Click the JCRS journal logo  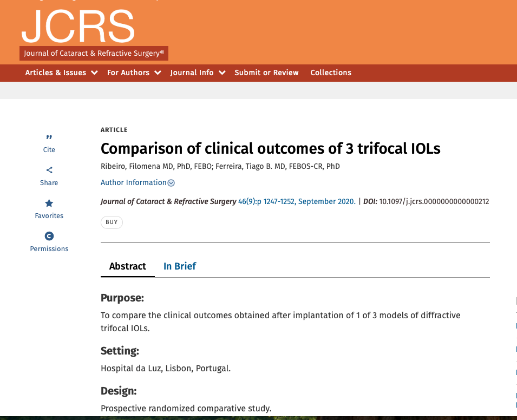click(x=78, y=26)
